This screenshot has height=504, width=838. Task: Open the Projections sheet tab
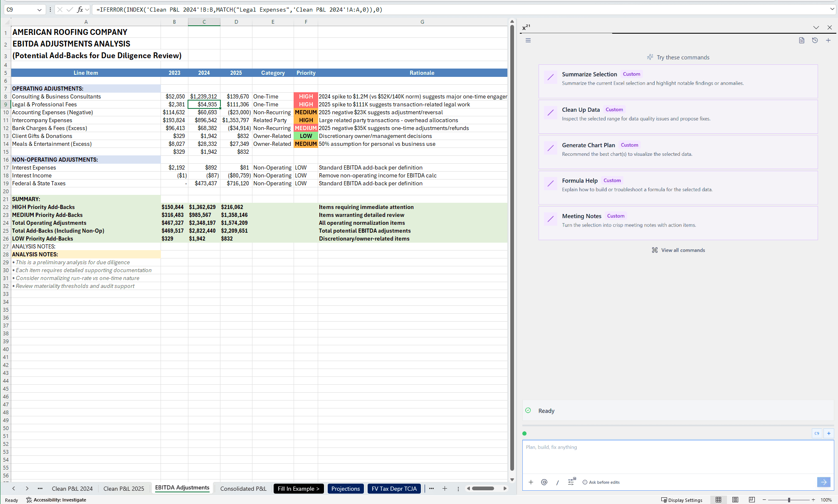[345, 489]
